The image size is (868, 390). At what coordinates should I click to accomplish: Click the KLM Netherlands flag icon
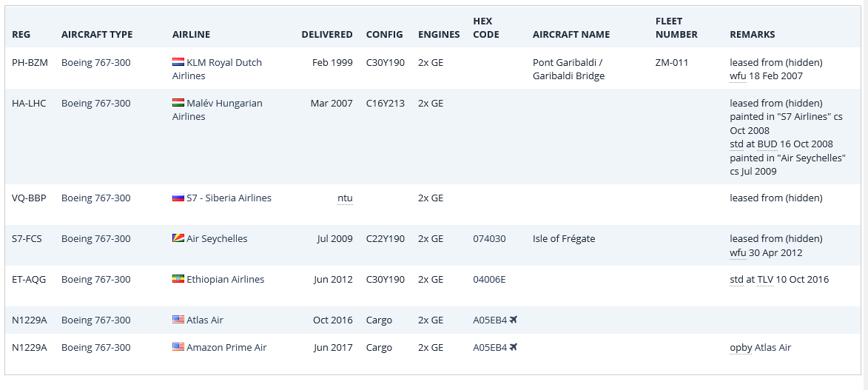178,62
